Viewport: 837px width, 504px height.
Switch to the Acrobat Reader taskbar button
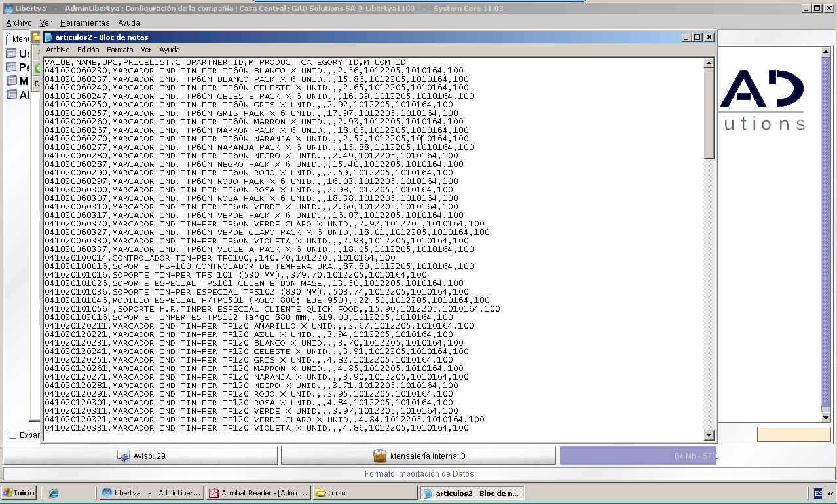pyautogui.click(x=258, y=493)
